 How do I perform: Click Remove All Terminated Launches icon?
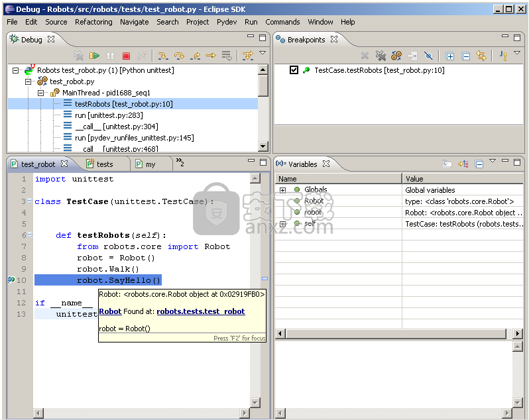click(78, 56)
